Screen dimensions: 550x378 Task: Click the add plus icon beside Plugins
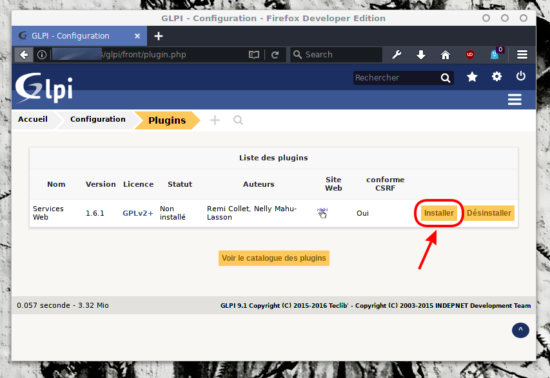point(215,120)
